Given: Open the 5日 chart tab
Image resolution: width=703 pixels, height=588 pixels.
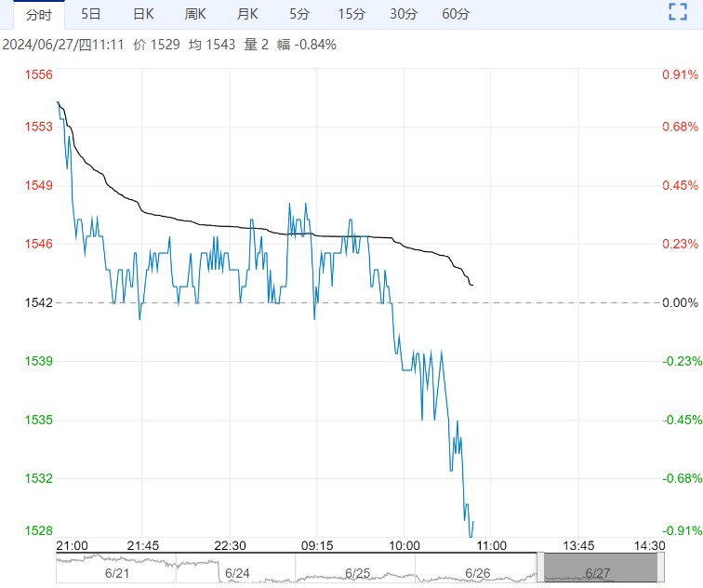Looking at the screenshot, I should pos(91,14).
